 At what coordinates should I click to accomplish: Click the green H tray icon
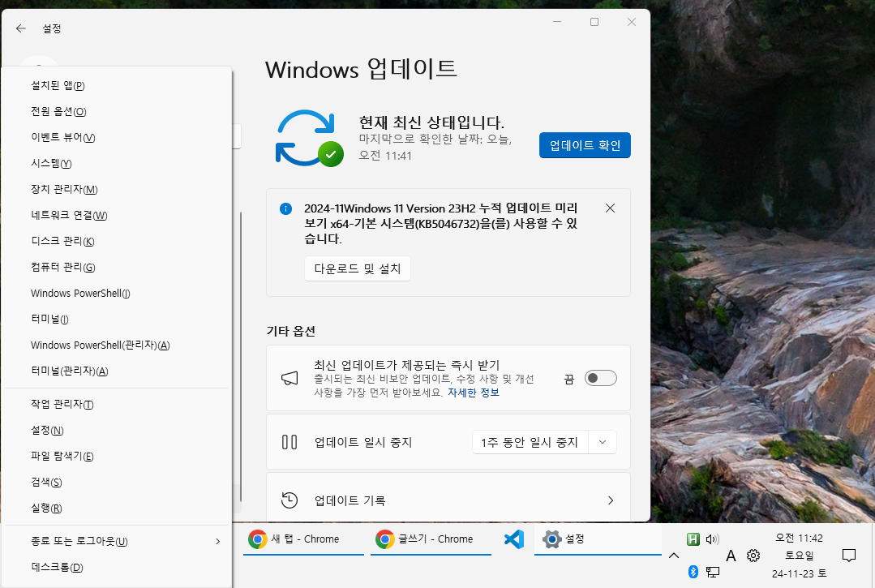click(x=693, y=539)
